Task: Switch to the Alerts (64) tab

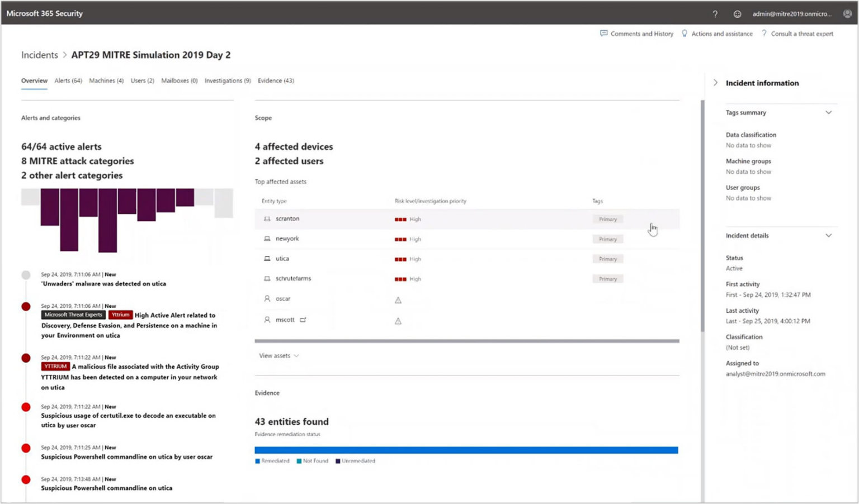Action: 68,80
